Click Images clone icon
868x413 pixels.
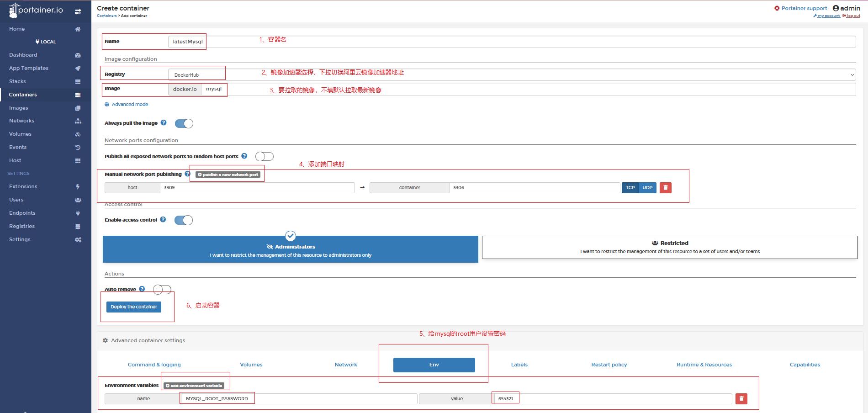click(78, 108)
